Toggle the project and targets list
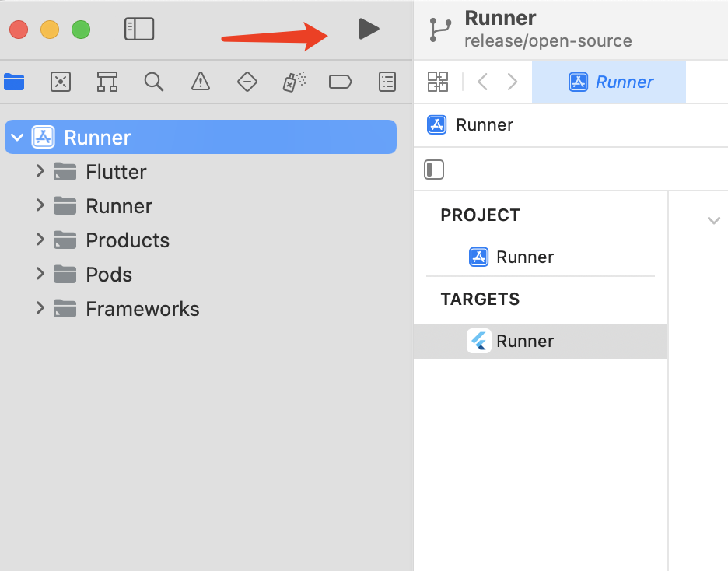The height and width of the screenshot is (571, 728). coord(434,170)
